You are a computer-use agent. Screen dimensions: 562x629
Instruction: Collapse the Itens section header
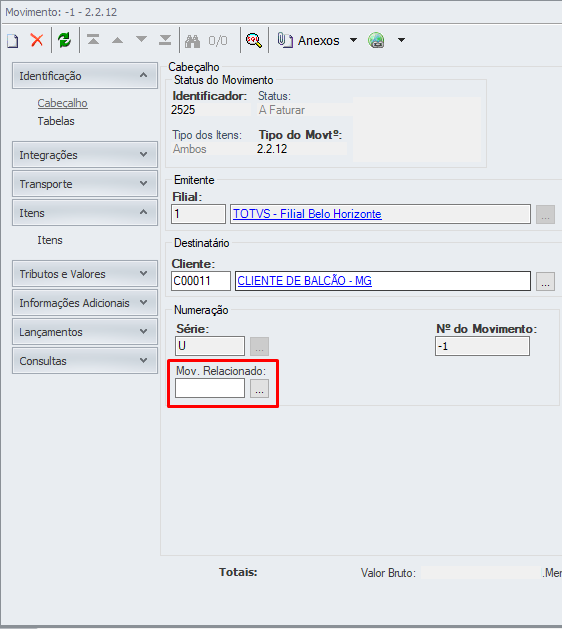point(85,213)
